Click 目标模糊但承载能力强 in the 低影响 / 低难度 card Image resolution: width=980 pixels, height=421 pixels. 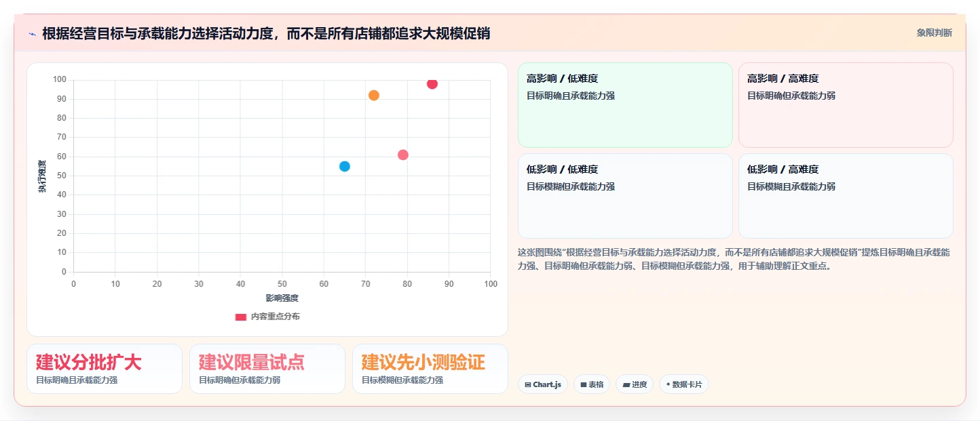(x=571, y=186)
